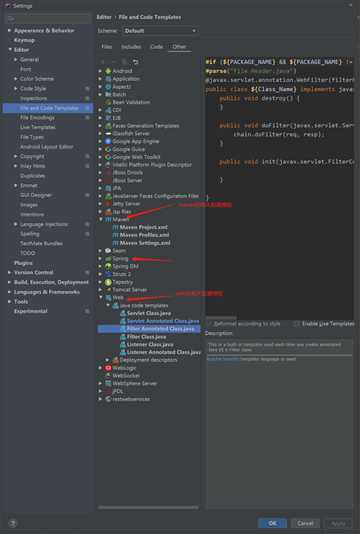
Task: Expand the Appearance & Behavior settings section
Action: [x=10, y=30]
